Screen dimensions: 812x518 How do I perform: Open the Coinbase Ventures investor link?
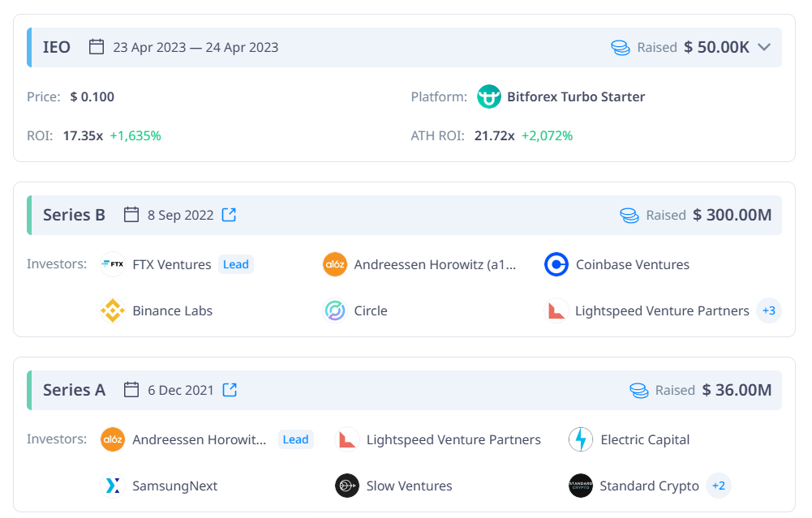pyautogui.click(x=632, y=264)
